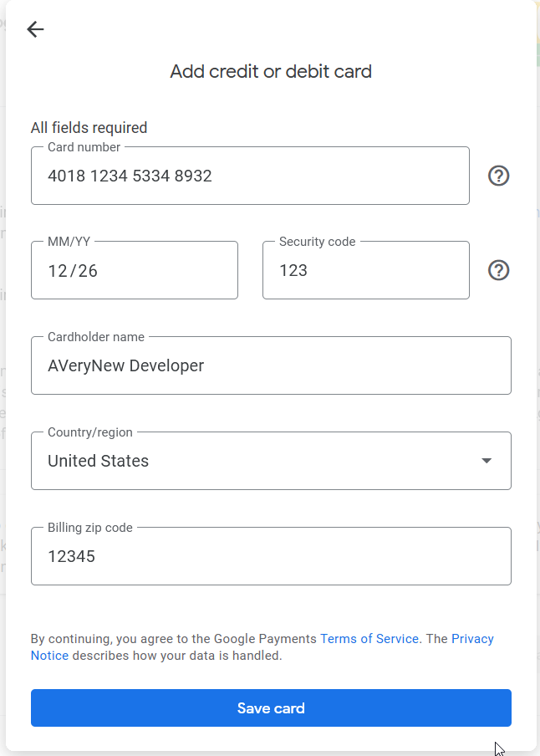
Task: Click the "Billing zip code" floating label
Action: [89, 528]
